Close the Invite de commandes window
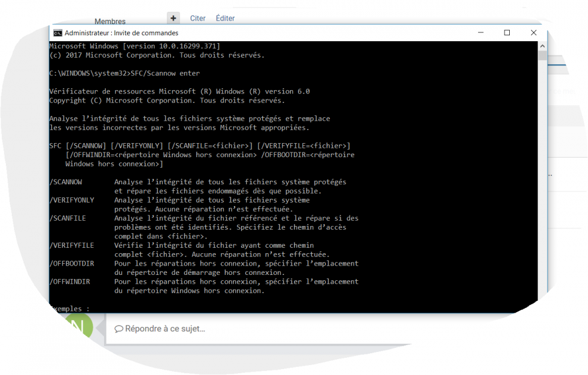 [x=534, y=32]
